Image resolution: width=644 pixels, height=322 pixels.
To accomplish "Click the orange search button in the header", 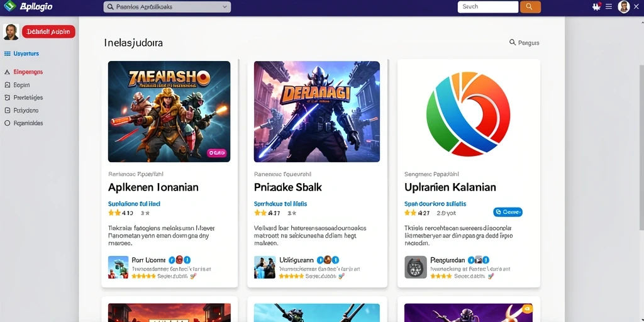I will pos(530,6).
